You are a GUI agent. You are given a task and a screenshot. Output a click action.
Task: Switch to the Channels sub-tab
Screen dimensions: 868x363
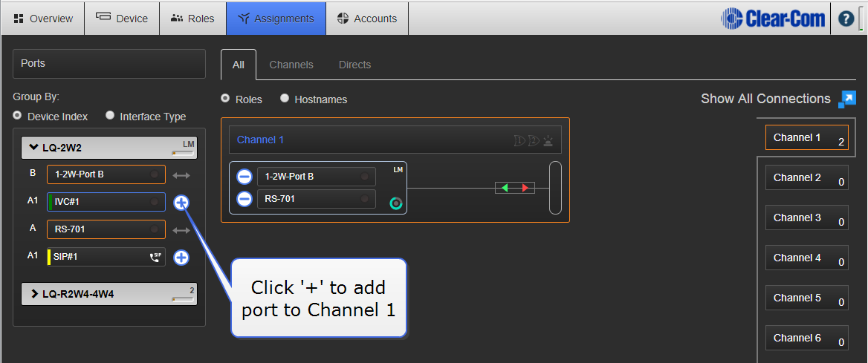[x=291, y=65]
